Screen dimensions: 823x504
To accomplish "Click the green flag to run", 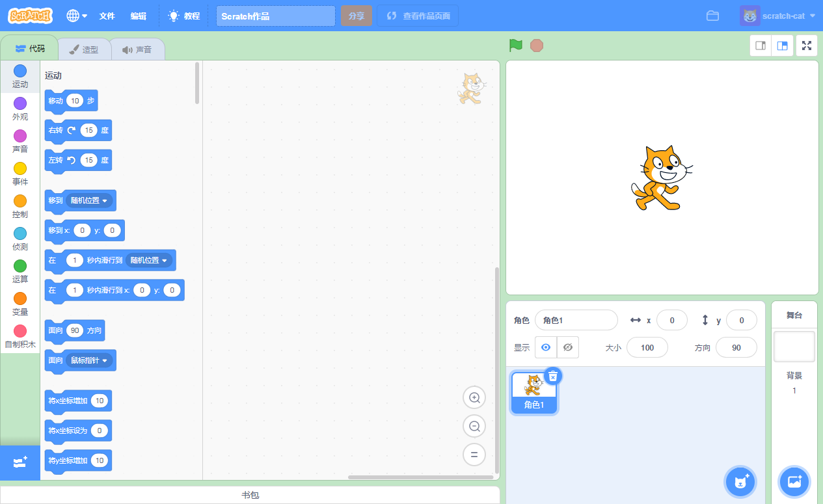I will [x=516, y=46].
